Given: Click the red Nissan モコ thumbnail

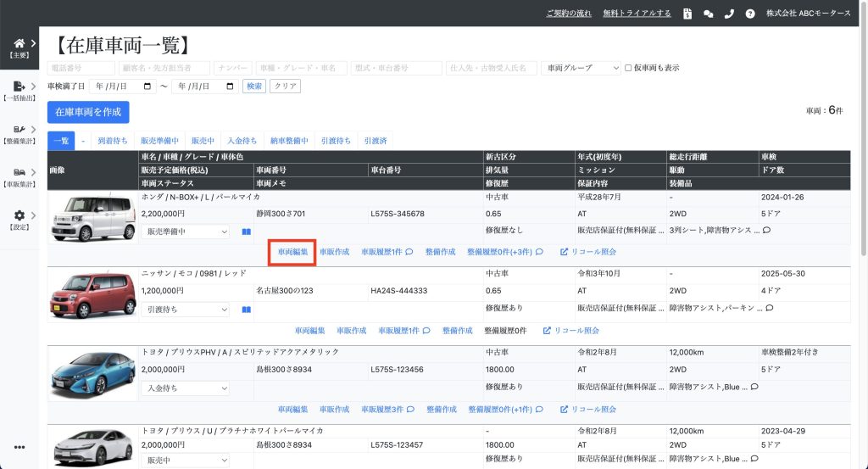Looking at the screenshot, I should point(93,295).
